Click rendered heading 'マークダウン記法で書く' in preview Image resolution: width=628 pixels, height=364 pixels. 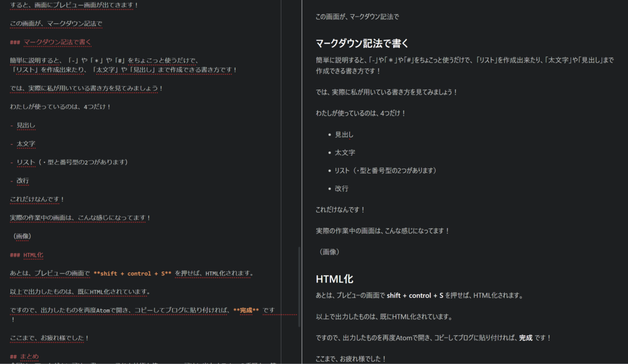click(362, 43)
